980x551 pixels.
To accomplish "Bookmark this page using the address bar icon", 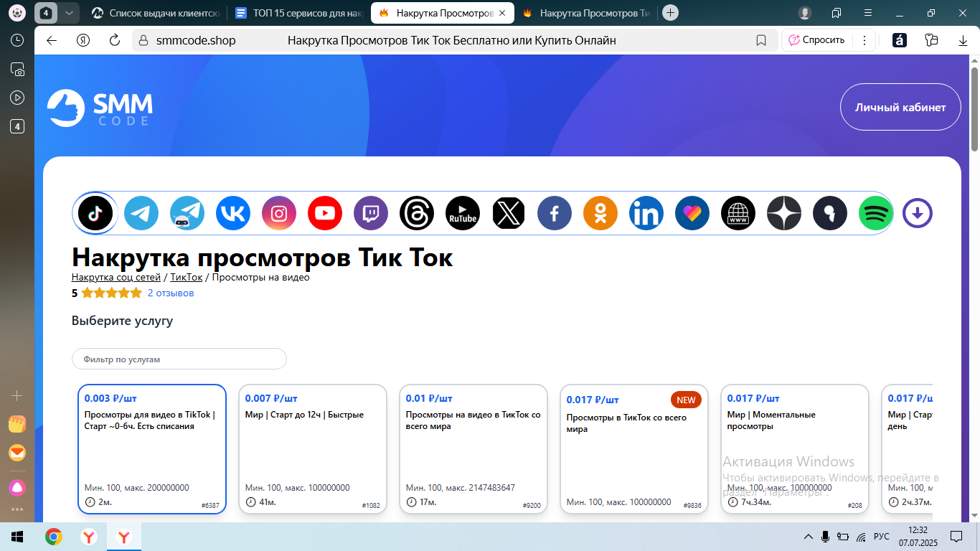I will 761,40.
